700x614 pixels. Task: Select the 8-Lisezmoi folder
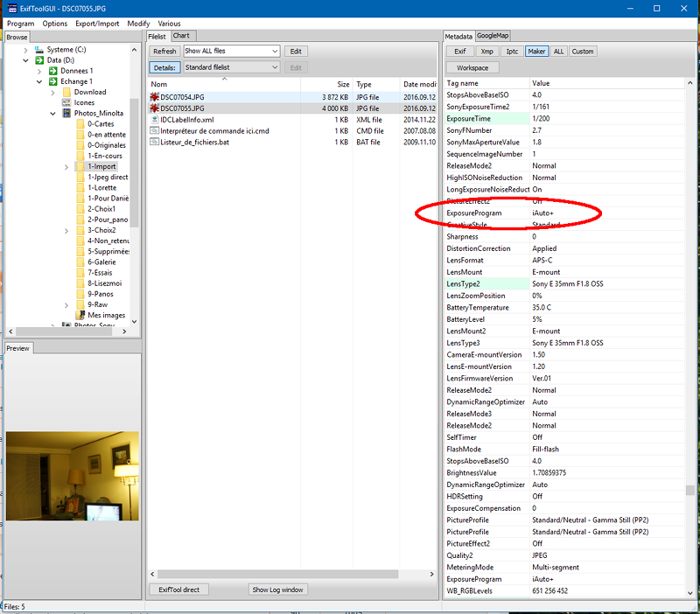(x=105, y=283)
